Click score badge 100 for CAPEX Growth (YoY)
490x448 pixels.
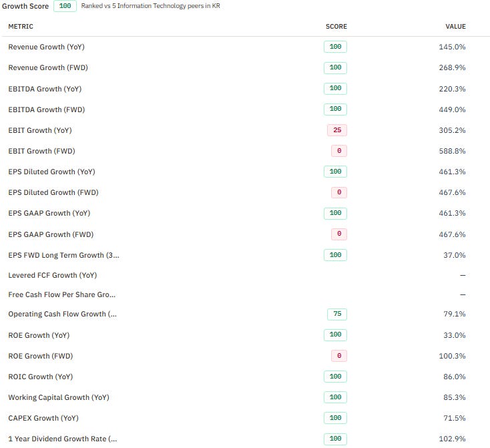(335, 418)
